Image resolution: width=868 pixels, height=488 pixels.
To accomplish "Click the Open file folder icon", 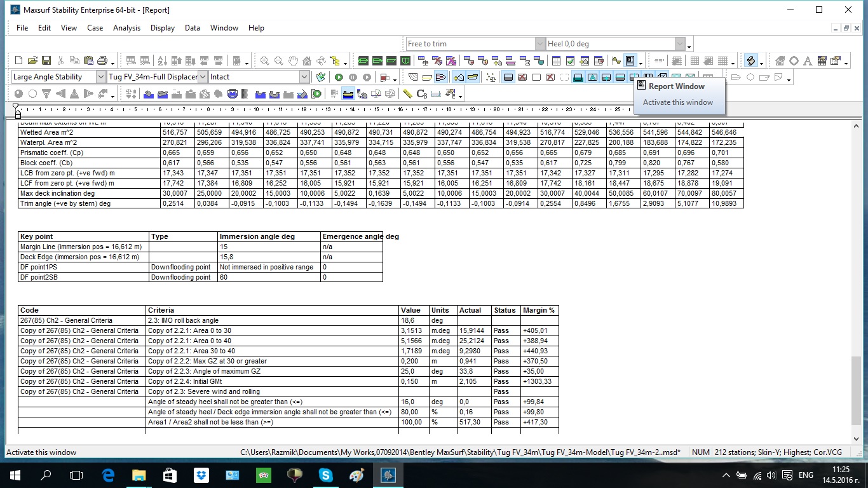I will (32, 61).
